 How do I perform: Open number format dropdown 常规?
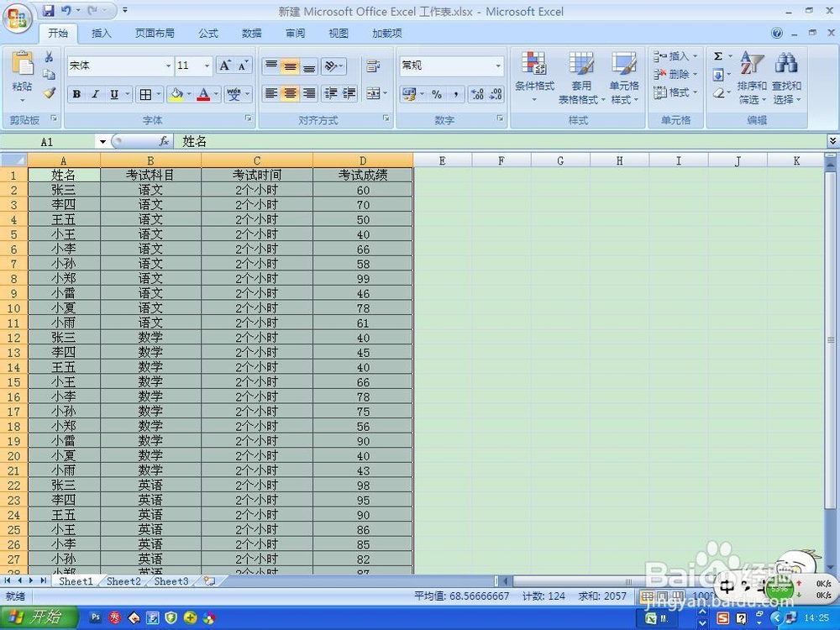point(498,66)
